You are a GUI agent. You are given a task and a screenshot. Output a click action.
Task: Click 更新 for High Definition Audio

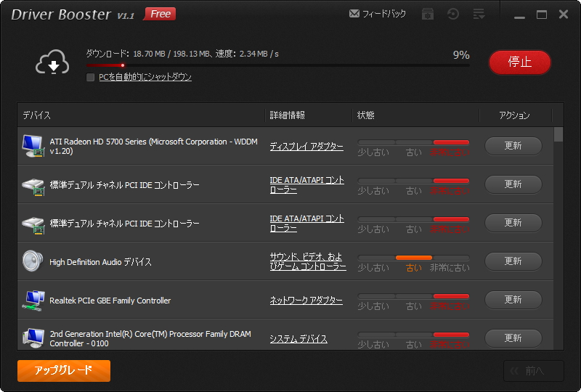tap(513, 261)
